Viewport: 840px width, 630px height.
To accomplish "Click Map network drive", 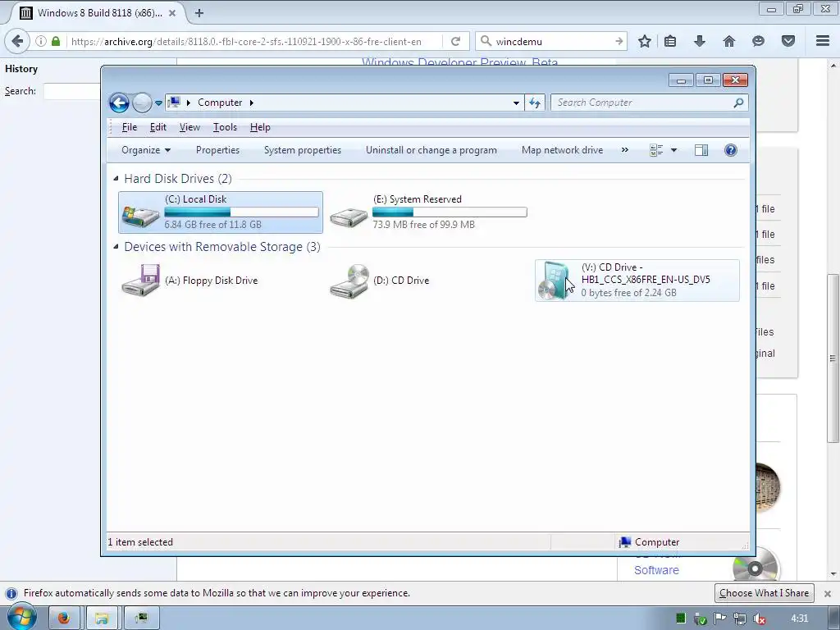I will pos(562,150).
